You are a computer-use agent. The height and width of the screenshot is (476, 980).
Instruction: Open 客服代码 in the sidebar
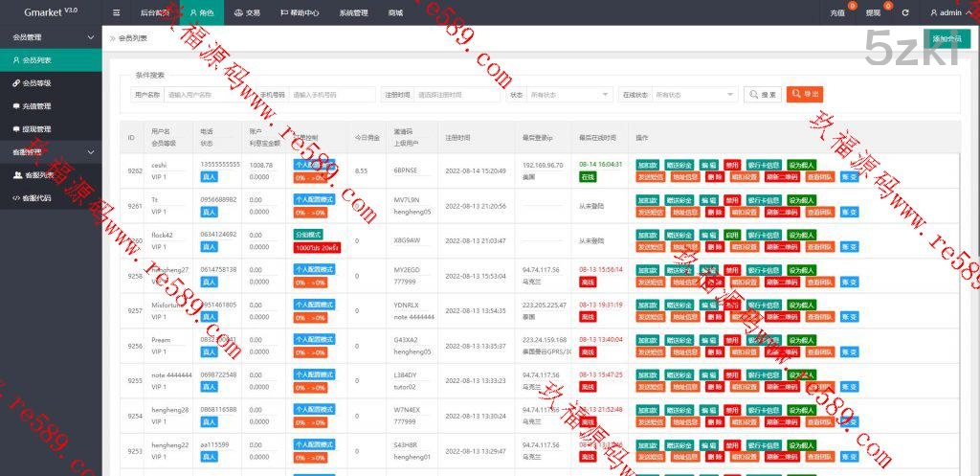(x=38, y=198)
